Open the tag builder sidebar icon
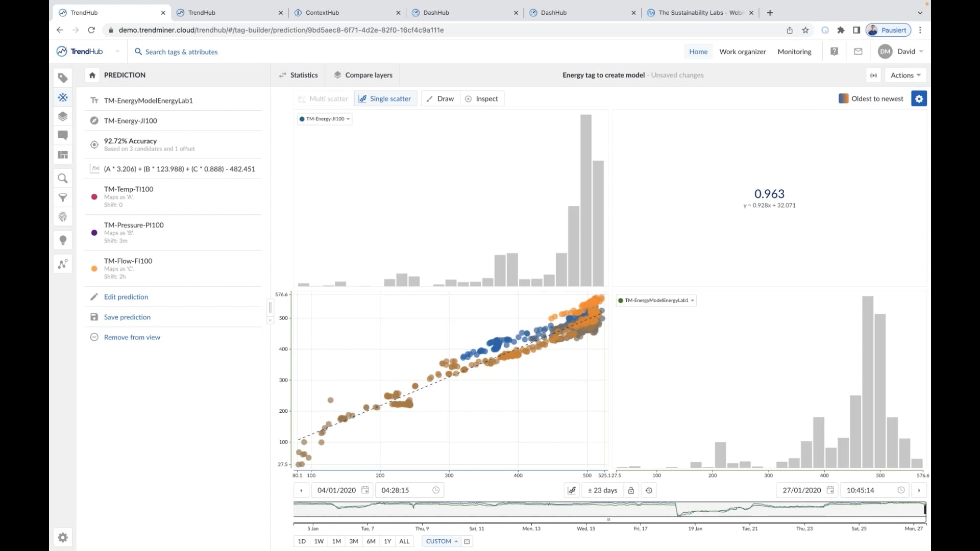Viewport: 980px width, 551px height. 63,97
